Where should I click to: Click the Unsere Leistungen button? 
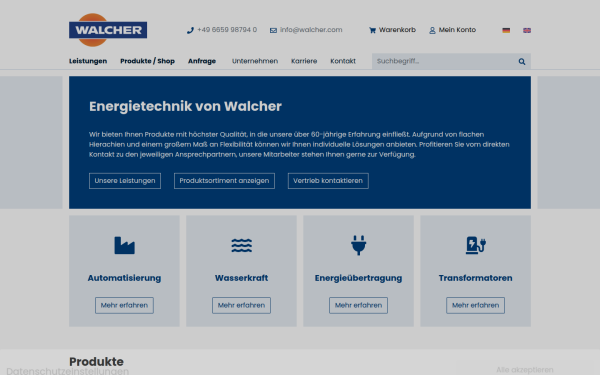click(125, 181)
